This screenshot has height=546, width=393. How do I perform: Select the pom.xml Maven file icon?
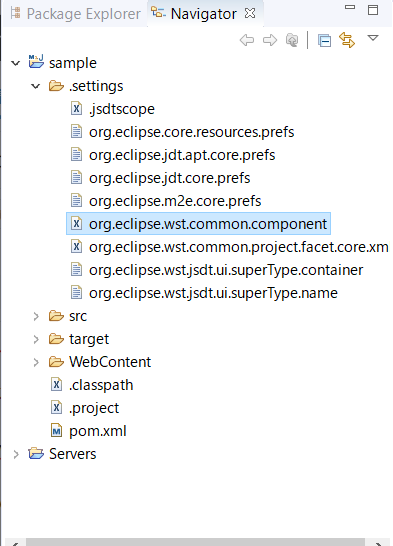point(56,431)
